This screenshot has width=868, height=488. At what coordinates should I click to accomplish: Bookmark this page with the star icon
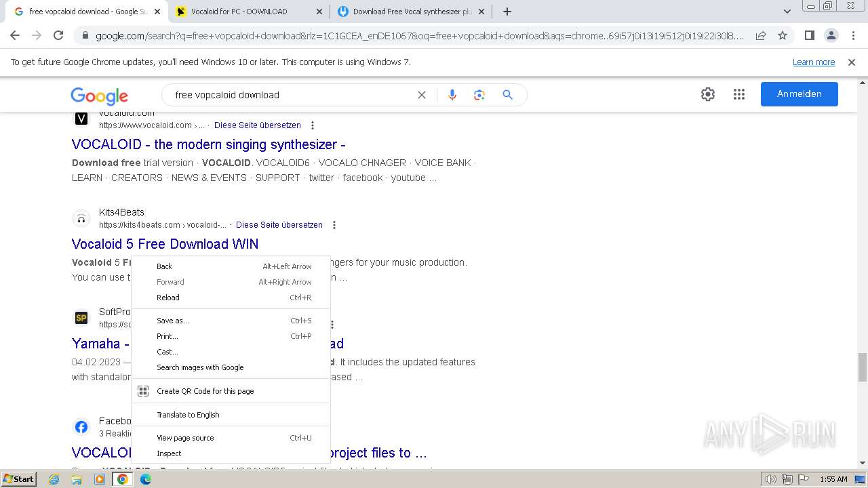pos(783,35)
